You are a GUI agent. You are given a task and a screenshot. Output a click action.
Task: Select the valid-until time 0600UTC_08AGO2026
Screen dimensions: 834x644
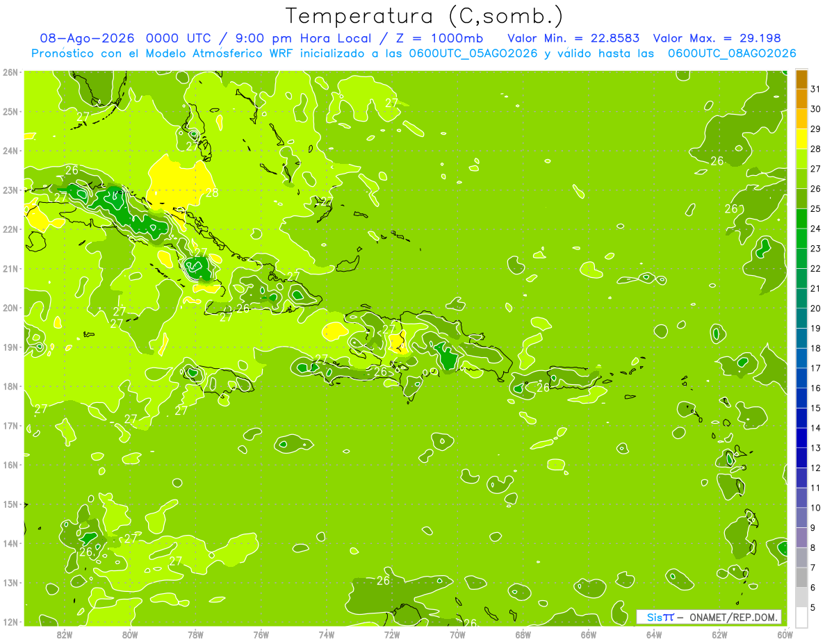(x=732, y=53)
